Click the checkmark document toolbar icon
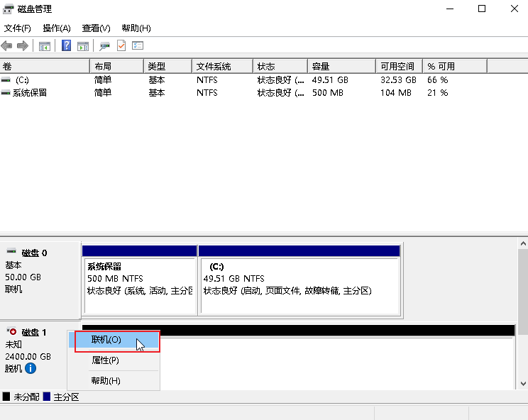The image size is (528, 420). coord(121,45)
